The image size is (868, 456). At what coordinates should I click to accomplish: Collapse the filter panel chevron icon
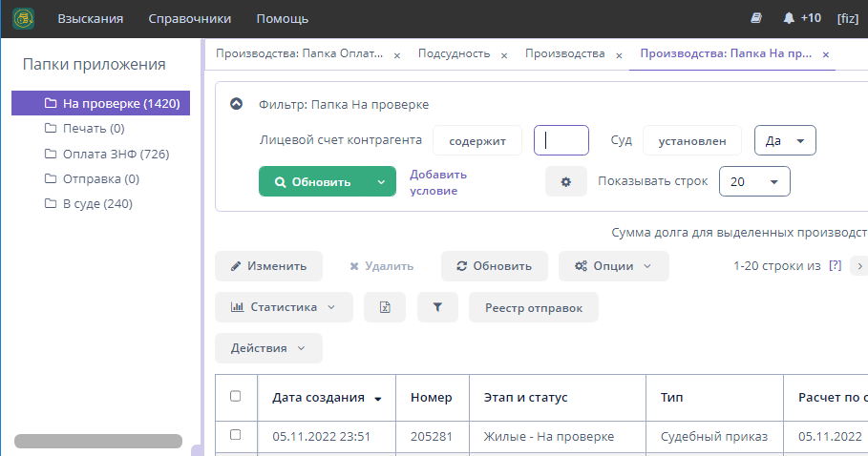[x=237, y=104]
